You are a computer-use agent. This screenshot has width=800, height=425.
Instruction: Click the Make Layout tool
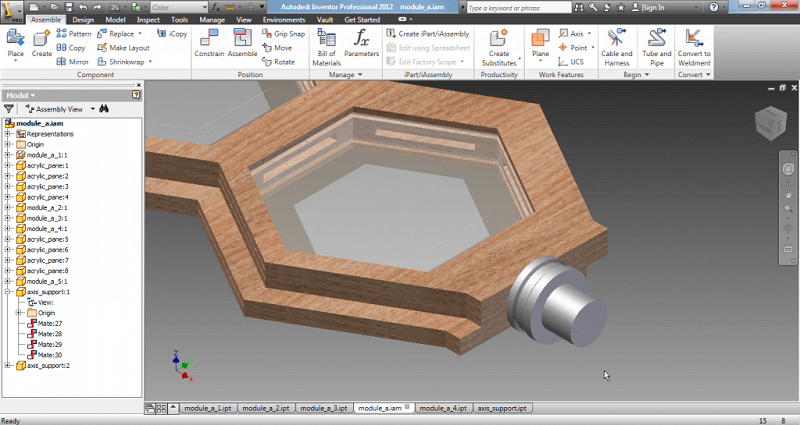click(123, 47)
